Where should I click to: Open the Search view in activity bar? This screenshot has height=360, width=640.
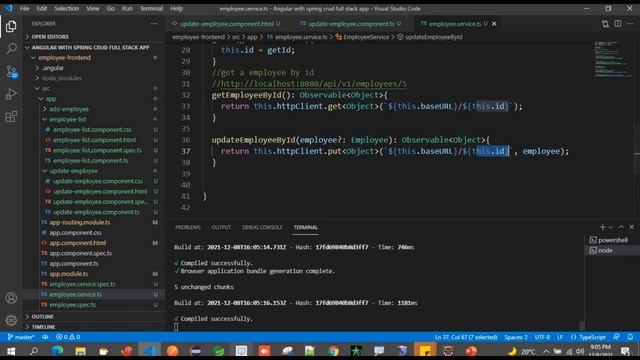coord(11,49)
